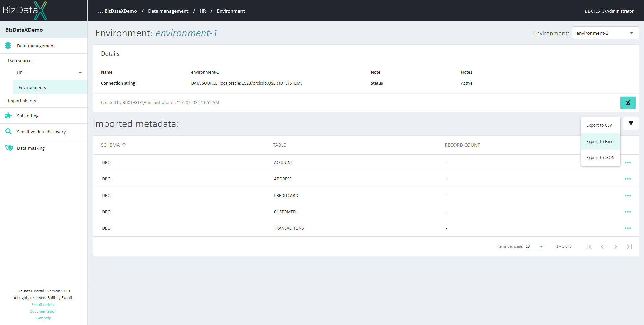Open the Get help link
Screen dimensions: 644x325
pyautogui.click(x=44, y=318)
